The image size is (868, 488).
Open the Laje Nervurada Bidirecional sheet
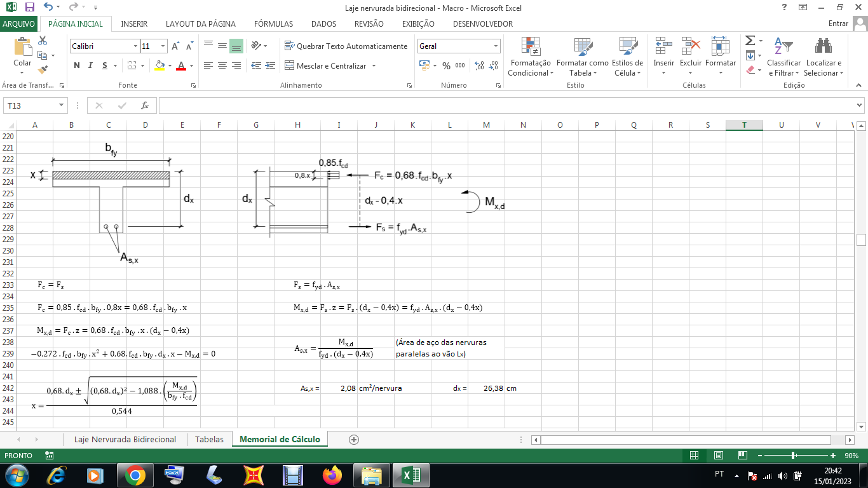coord(125,439)
